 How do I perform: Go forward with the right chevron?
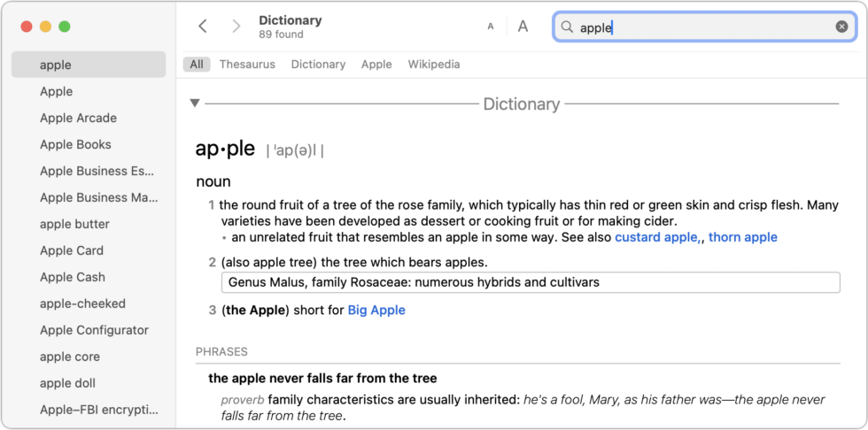click(x=236, y=27)
